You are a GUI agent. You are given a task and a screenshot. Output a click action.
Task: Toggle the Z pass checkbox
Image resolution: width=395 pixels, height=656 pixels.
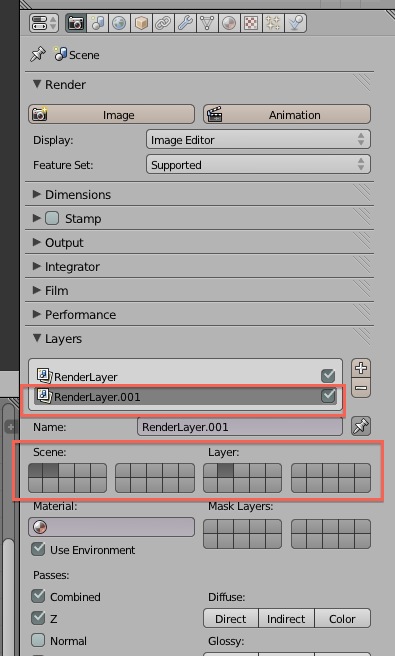point(38,618)
